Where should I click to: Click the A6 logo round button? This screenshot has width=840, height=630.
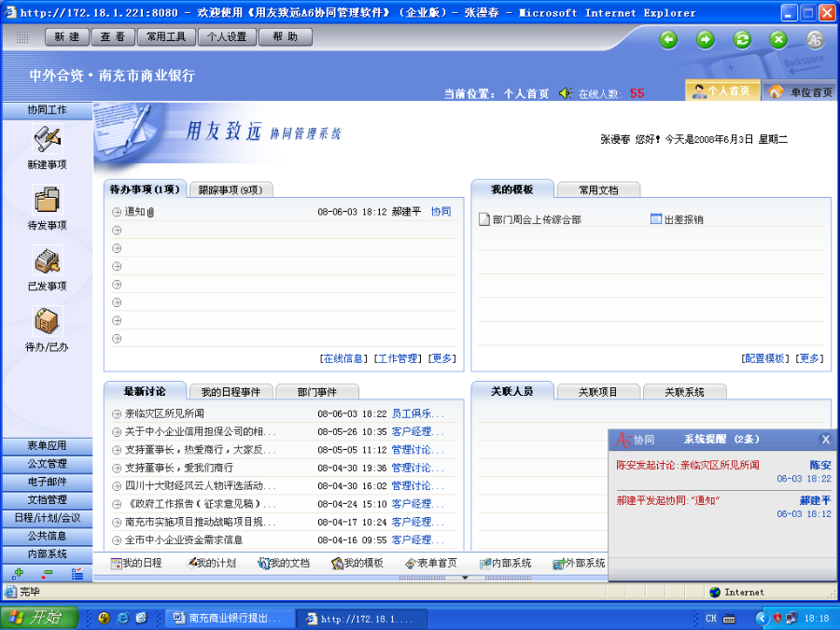[x=815, y=39]
